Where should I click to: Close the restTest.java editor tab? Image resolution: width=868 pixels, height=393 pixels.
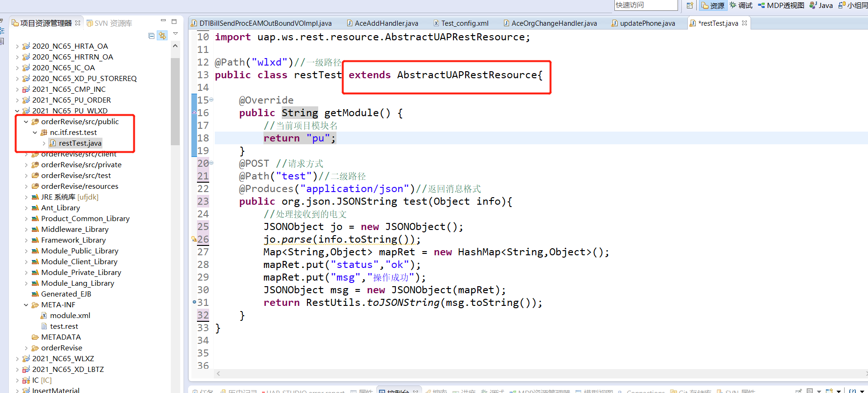click(744, 23)
